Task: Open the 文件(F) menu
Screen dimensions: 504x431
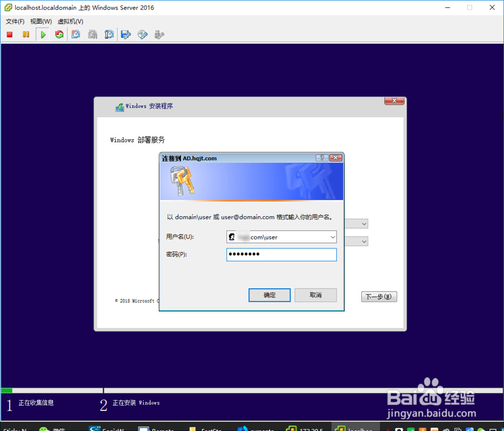Action: (14, 22)
